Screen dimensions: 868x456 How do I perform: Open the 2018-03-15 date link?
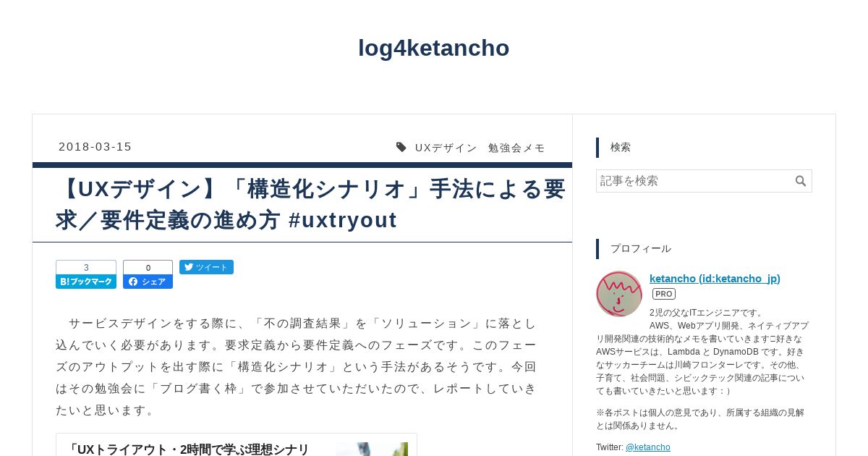click(95, 147)
